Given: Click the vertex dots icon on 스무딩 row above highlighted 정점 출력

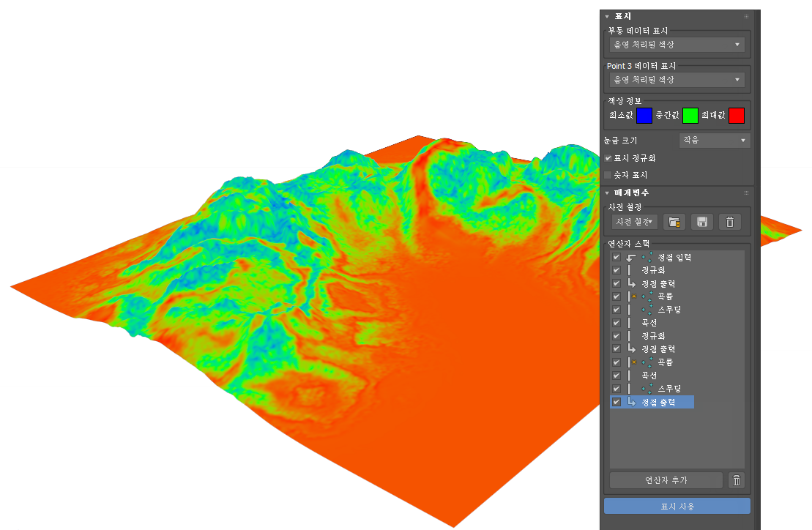Looking at the screenshot, I should coord(647,389).
